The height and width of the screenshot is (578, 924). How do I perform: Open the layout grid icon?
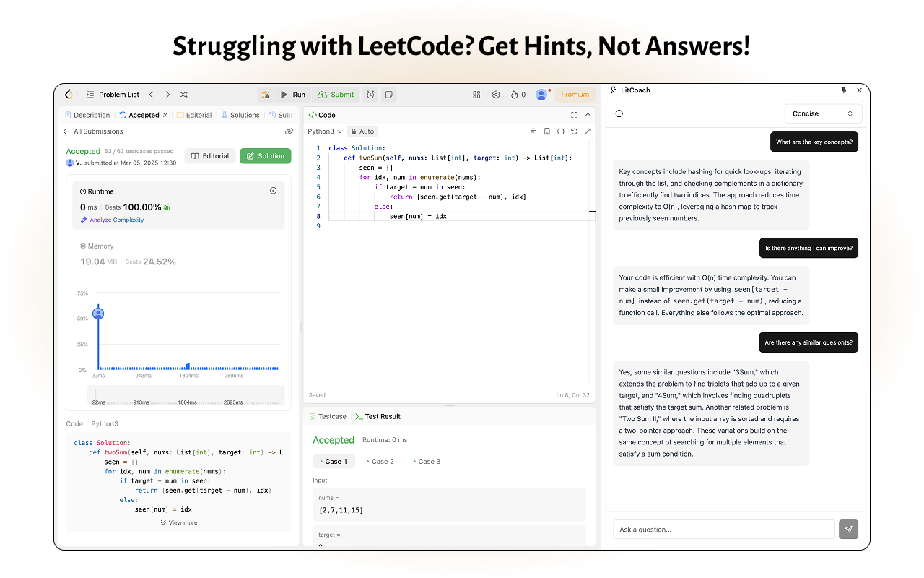coord(476,95)
